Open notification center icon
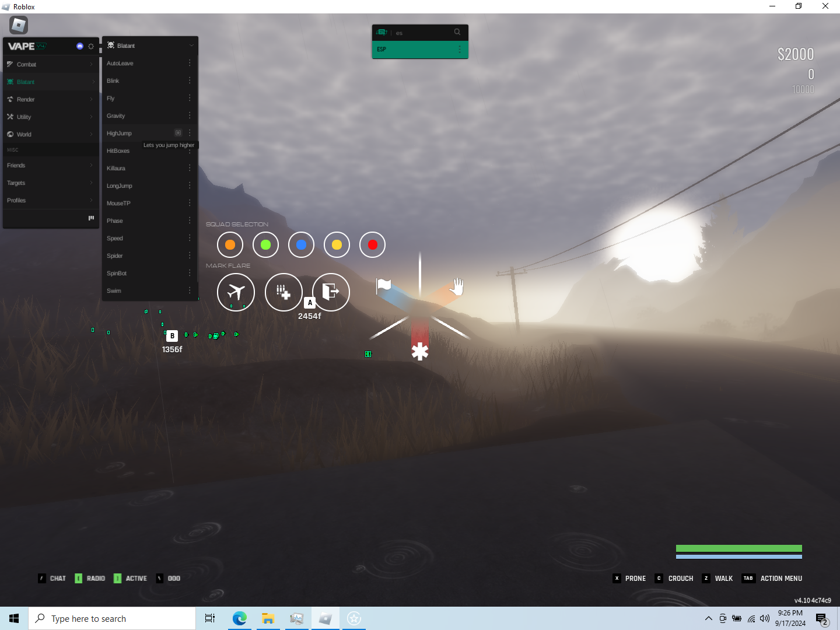840x630 pixels. (x=822, y=619)
